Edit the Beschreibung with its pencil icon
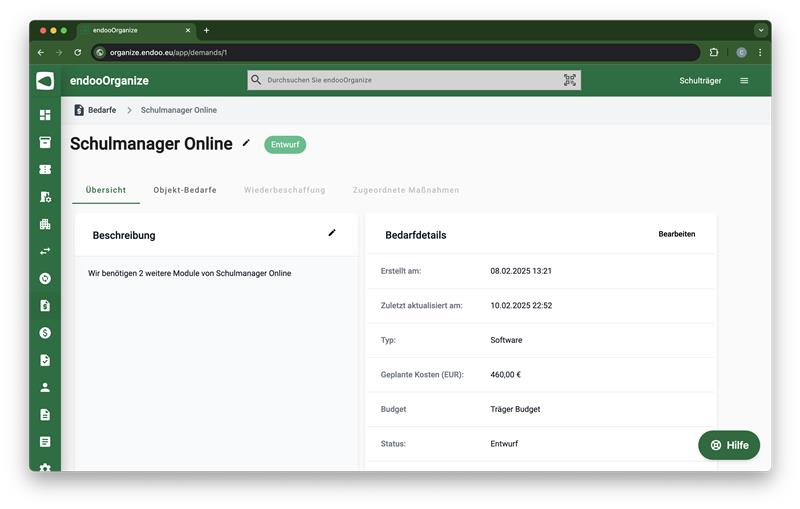The width and height of the screenshot is (800, 509). point(332,233)
